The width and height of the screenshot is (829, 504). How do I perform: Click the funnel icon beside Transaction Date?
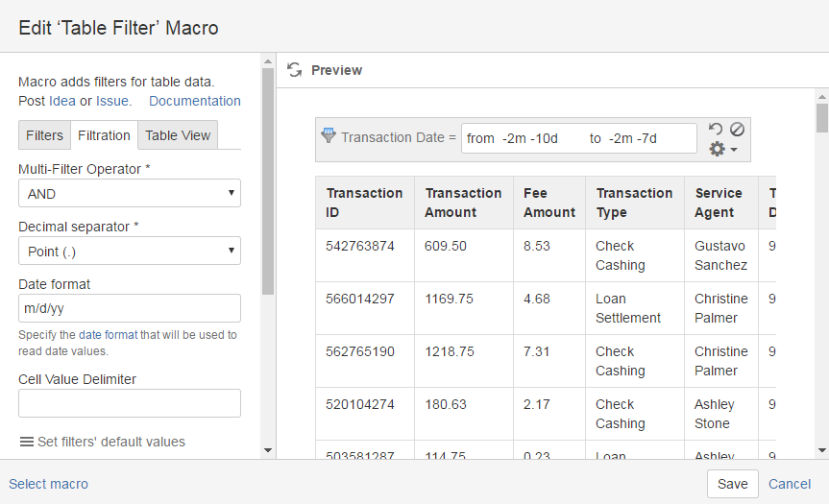tap(329, 137)
